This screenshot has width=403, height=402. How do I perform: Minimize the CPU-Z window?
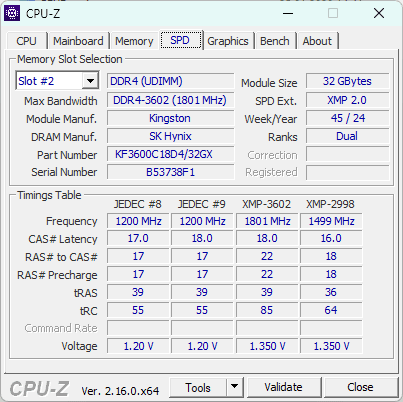288,13
